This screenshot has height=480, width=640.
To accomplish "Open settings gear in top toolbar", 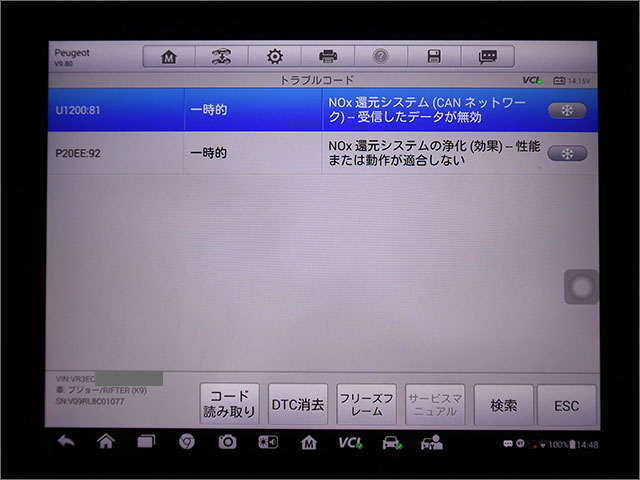I will point(275,56).
